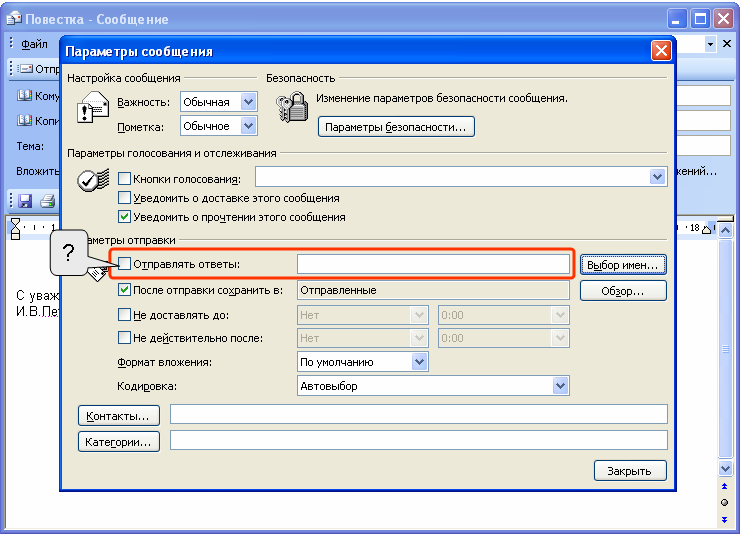Screen dimensions: 742x534
Task: Click toolbar options arrow in message window
Action: pyautogui.click(x=710, y=44)
